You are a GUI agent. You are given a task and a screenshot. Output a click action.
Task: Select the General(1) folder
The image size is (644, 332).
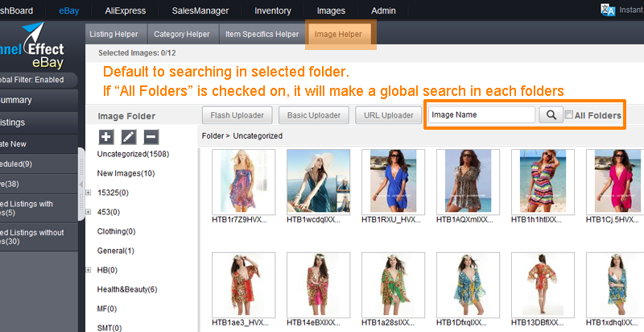click(115, 251)
